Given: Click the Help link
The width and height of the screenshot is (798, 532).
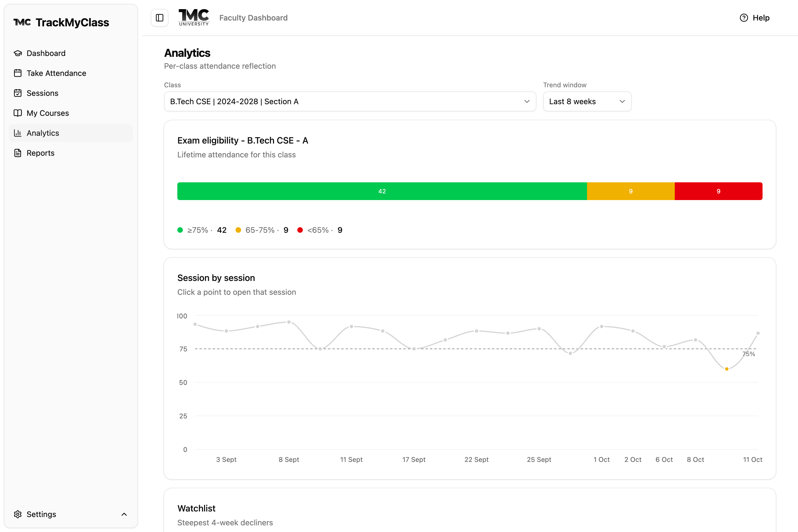Looking at the screenshot, I should pyautogui.click(x=754, y=18).
